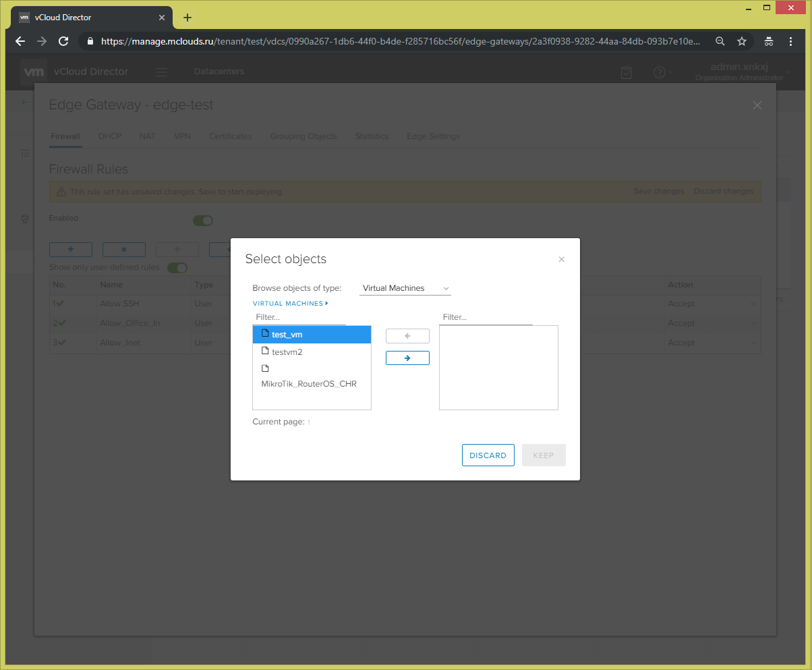Click the file icon above MikroTik_RouterOS_CHR
Image resolution: width=812 pixels, height=670 pixels.
pyautogui.click(x=265, y=368)
